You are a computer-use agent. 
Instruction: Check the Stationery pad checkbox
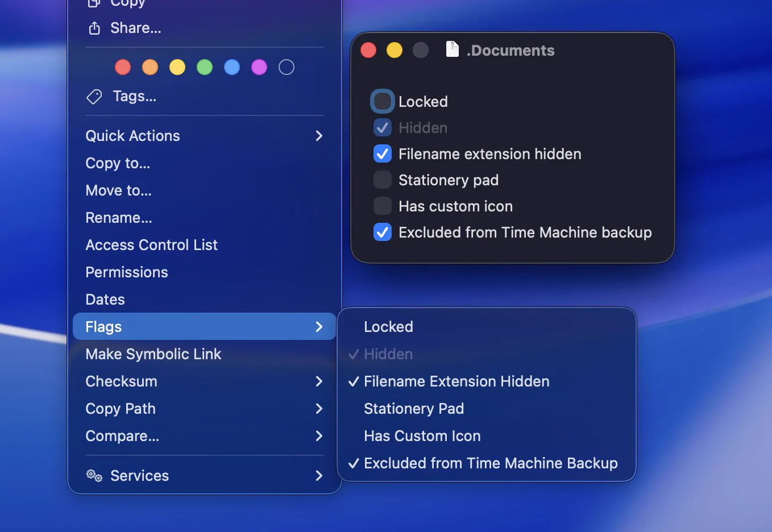point(383,180)
